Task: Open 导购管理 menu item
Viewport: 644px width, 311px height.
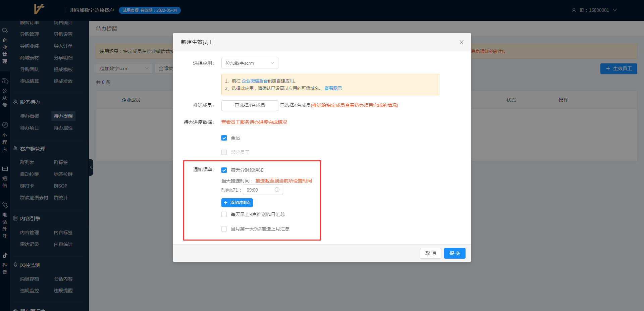Action: click(30, 34)
